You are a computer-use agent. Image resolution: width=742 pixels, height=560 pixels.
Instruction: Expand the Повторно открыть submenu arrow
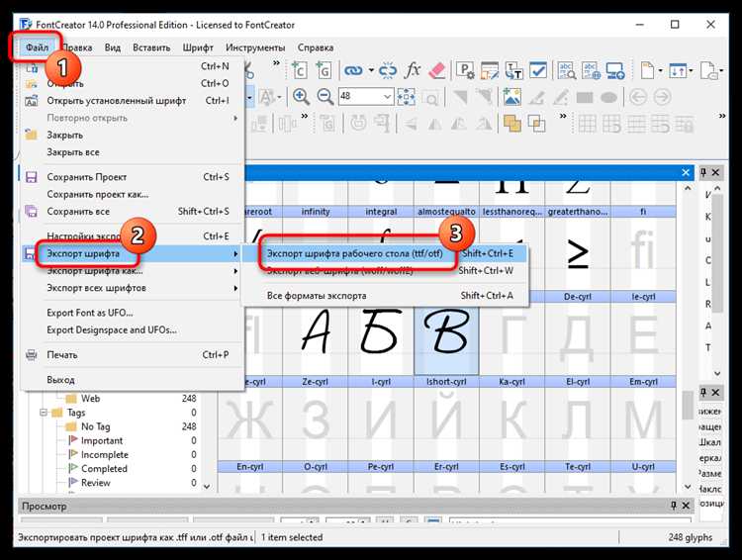click(235, 118)
